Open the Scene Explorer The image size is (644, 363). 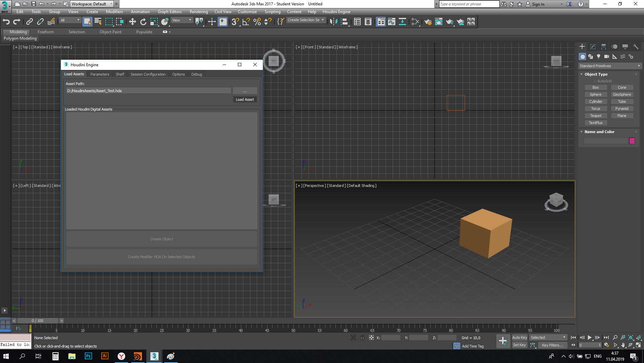(x=357, y=22)
